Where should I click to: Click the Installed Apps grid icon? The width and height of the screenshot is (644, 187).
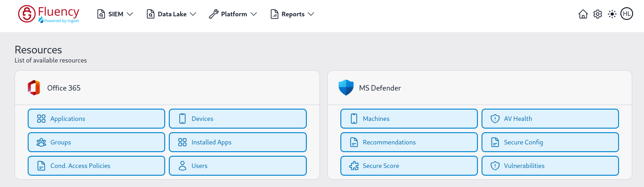(x=182, y=142)
